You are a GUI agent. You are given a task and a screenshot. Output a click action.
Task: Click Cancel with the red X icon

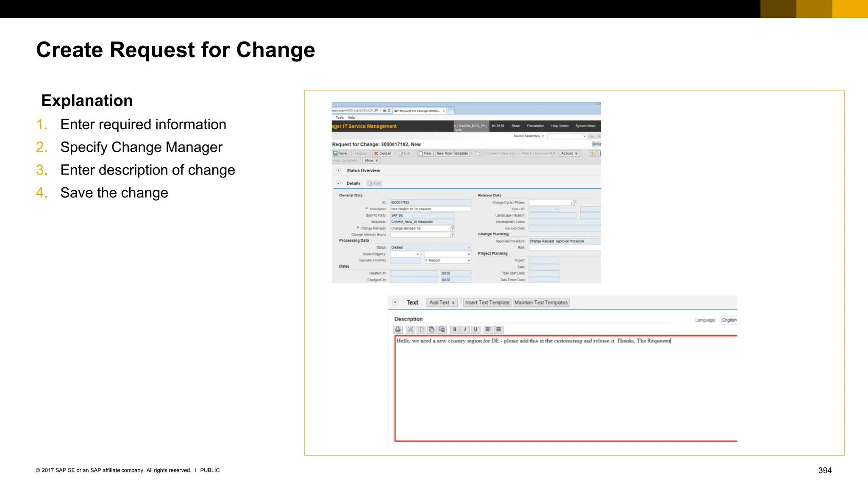coord(382,153)
